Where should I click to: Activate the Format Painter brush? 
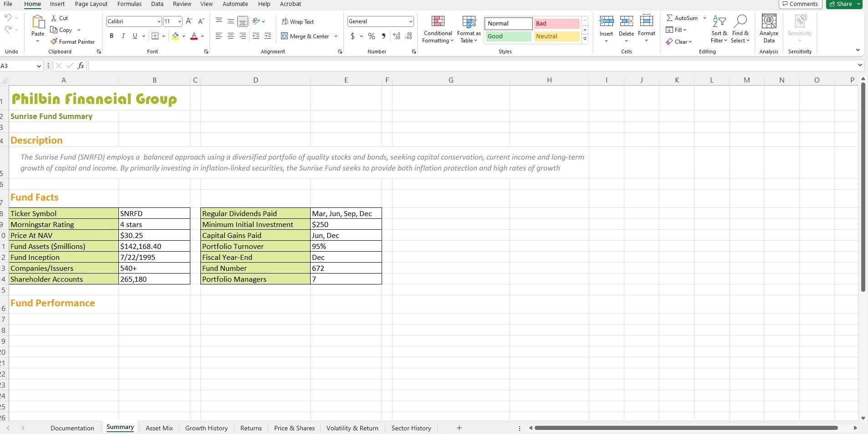54,41
